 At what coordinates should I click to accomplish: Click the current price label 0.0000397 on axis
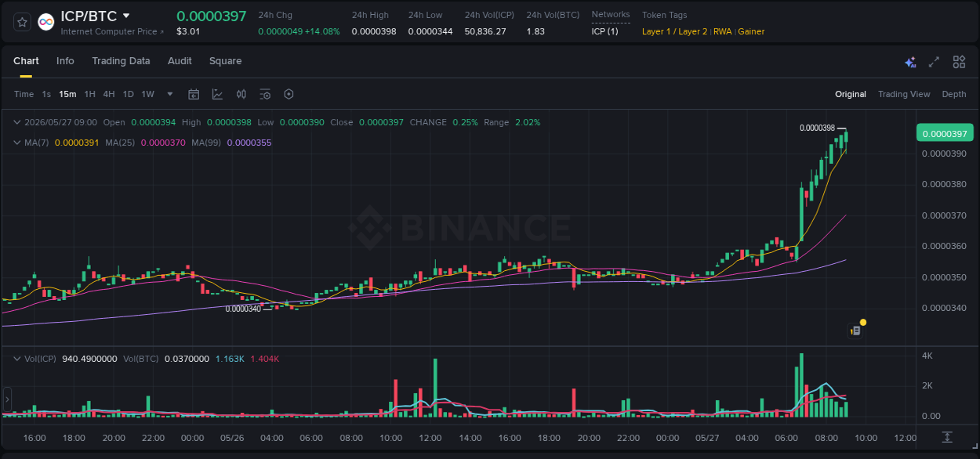(944, 133)
